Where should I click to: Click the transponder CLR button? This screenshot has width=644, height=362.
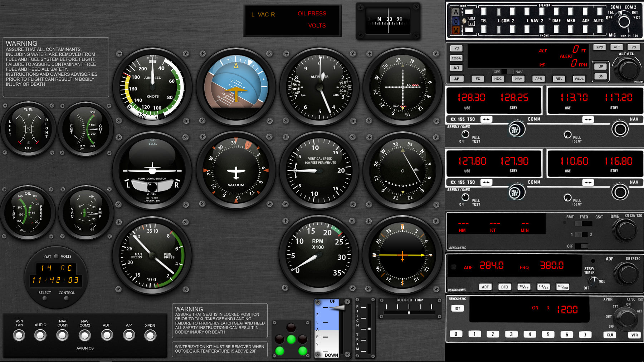tap(610, 335)
